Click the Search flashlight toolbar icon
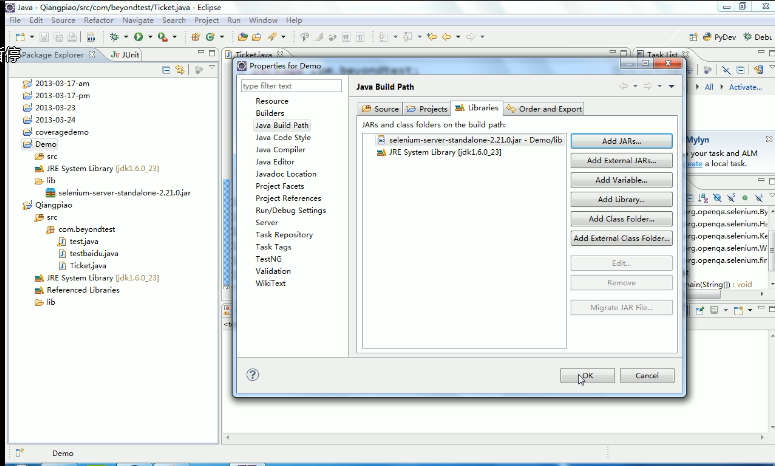Screen dimensions: 775x466 click(271, 37)
